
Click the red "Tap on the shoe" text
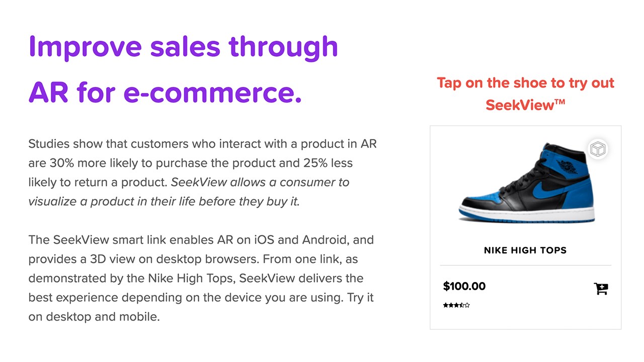(x=525, y=83)
